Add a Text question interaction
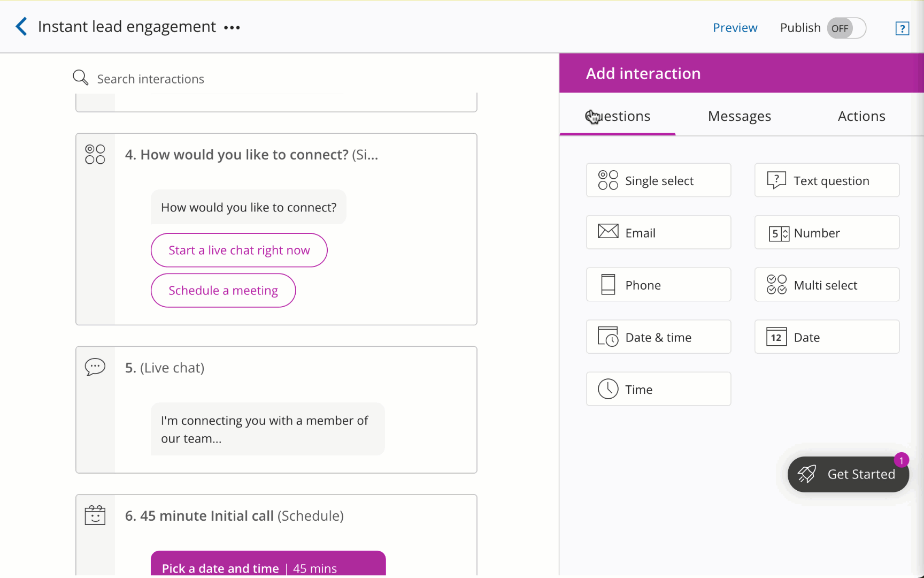The width and height of the screenshot is (924, 578). click(827, 180)
